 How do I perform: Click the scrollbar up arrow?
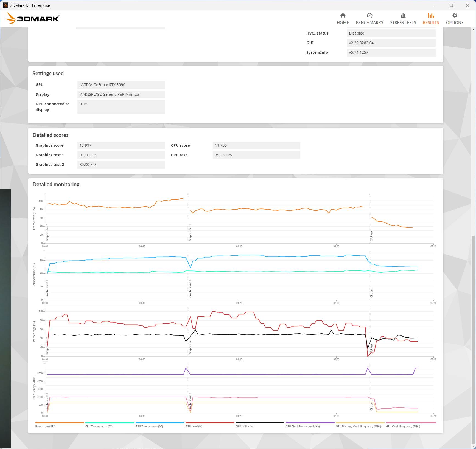(x=473, y=29)
